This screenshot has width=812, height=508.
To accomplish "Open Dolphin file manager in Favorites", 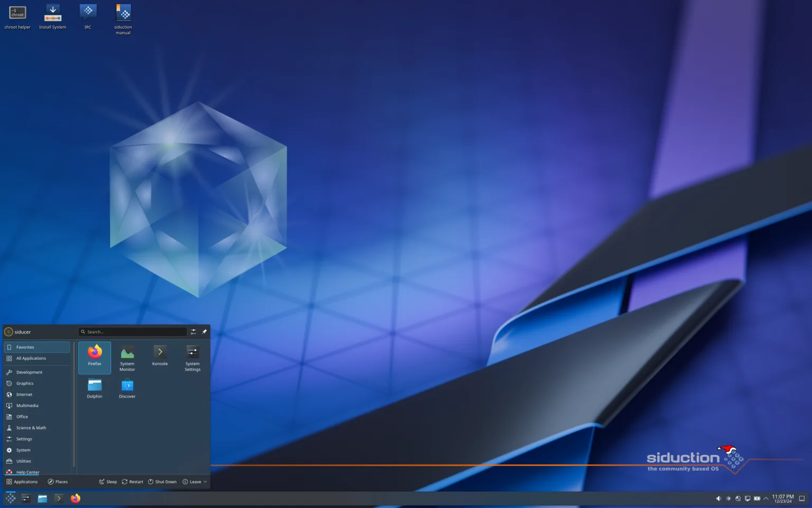I will [x=95, y=388].
